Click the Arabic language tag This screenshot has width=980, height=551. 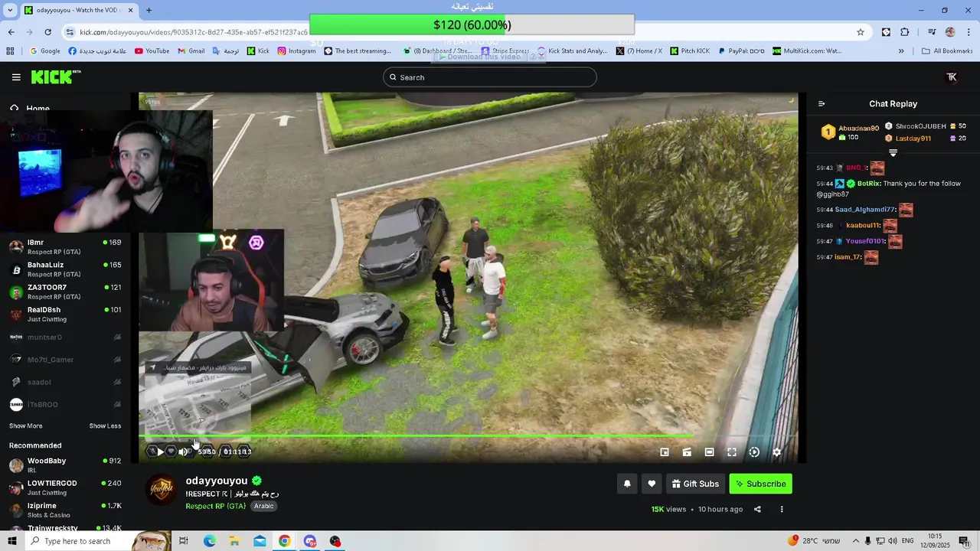click(263, 506)
